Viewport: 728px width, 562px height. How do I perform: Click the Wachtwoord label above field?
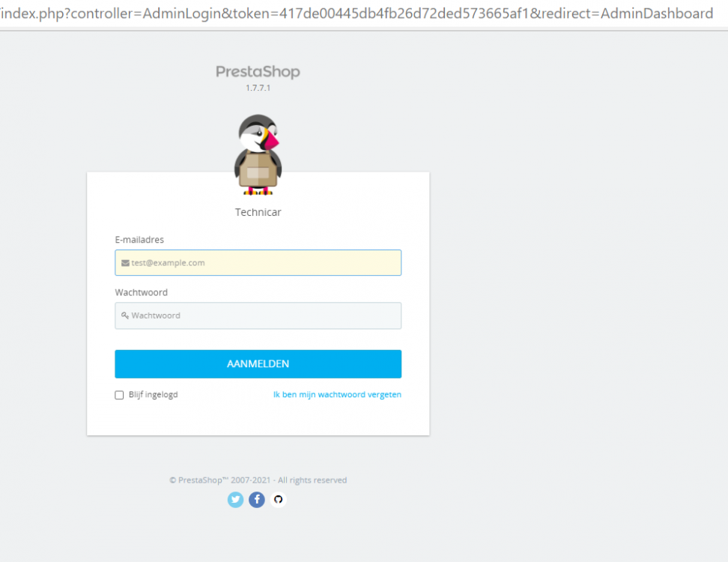141,292
